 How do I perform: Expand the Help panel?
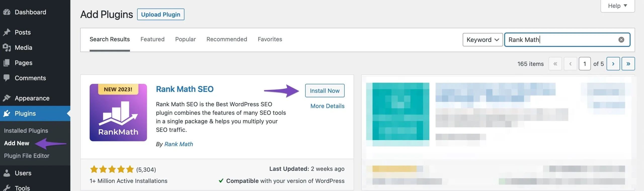tap(618, 6)
